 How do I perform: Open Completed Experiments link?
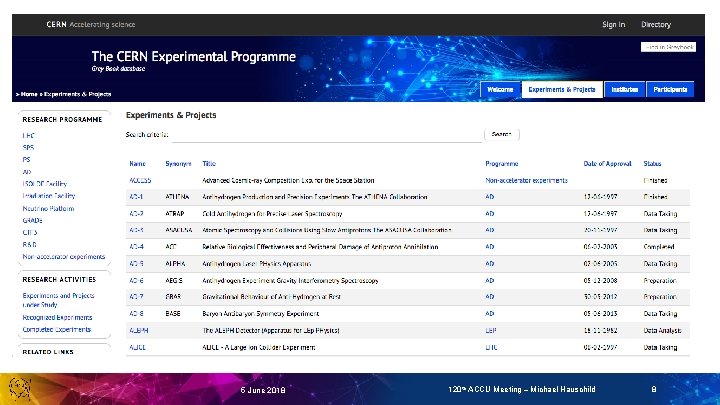pyautogui.click(x=56, y=329)
